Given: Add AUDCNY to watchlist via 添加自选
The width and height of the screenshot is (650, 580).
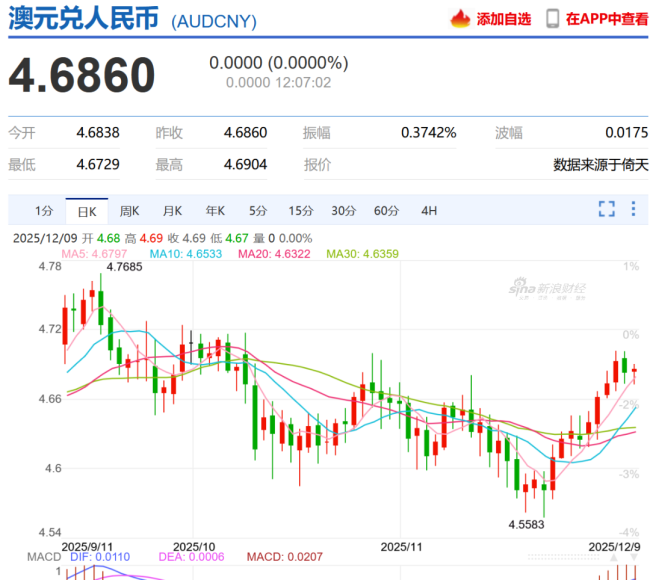Looking at the screenshot, I should pyautogui.click(x=504, y=19).
